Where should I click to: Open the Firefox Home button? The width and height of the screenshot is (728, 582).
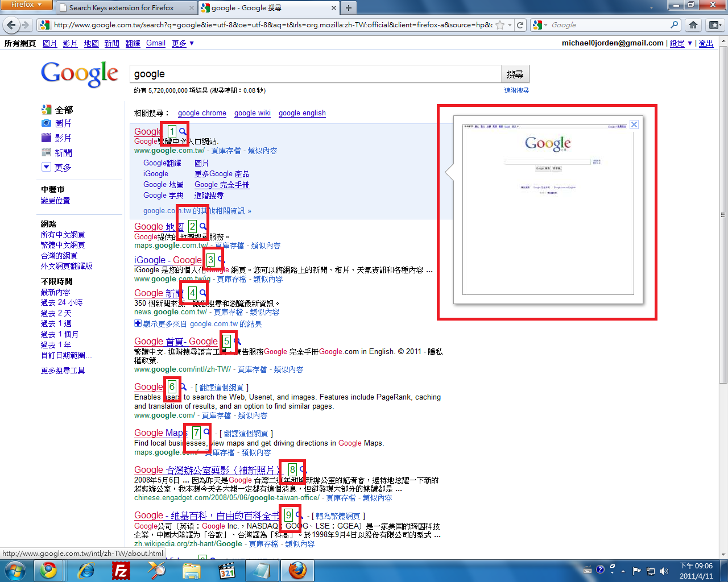[693, 24]
